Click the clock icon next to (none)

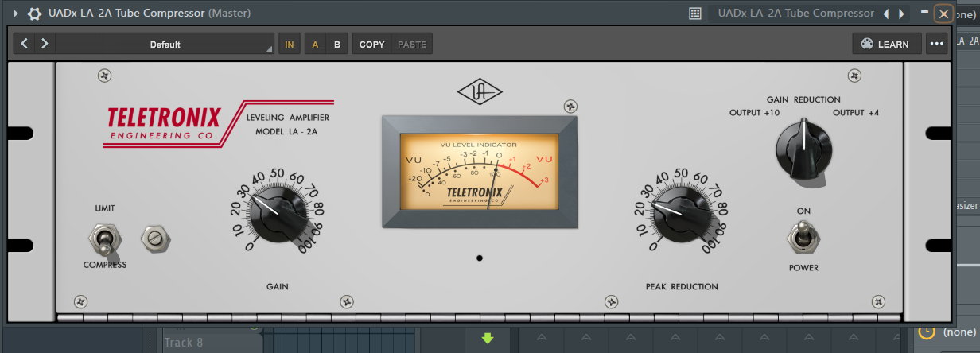tap(927, 332)
